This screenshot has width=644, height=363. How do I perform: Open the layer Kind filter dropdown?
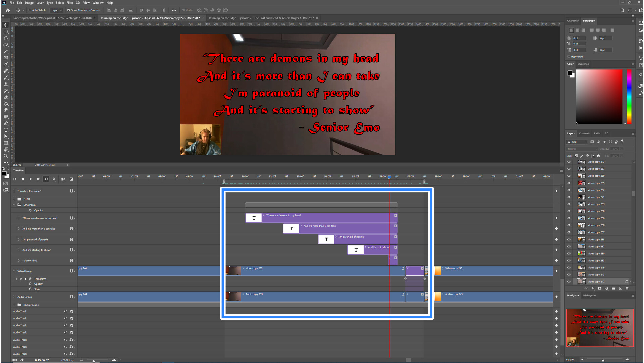click(x=577, y=142)
